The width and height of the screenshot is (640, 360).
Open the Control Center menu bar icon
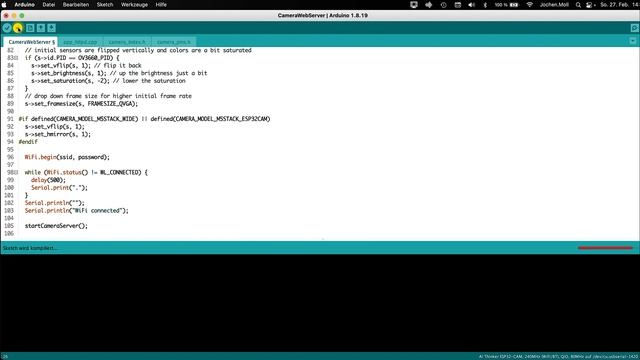590,5
